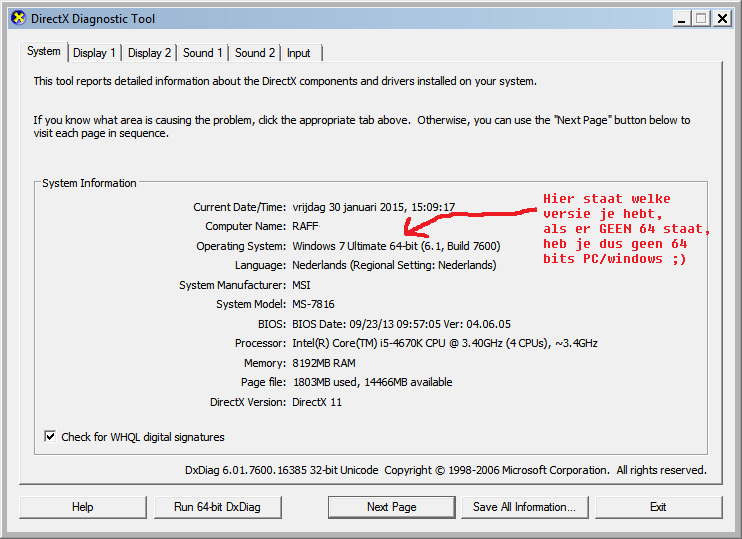Viewport: 742px width, 539px height.
Task: Click the language value 'Nederlands (Regional Setting: Nederlands)'
Action: [394, 265]
